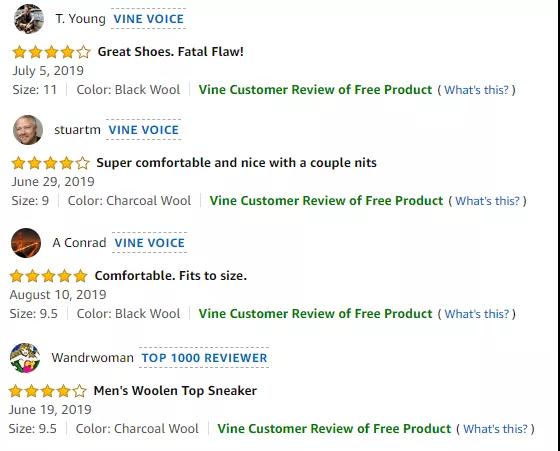Click VINE VOICE badge next to A Conrad
The width and height of the screenshot is (560, 451).
(x=149, y=243)
